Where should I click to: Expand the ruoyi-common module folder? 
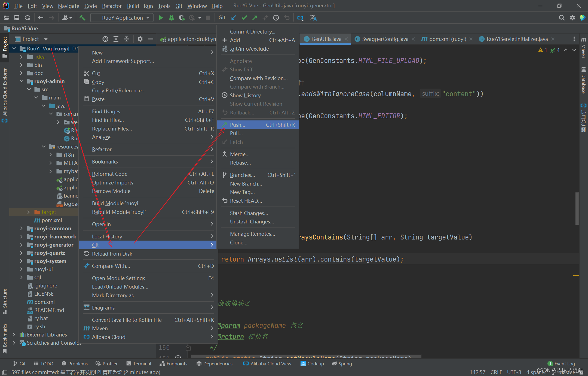[x=22, y=228]
